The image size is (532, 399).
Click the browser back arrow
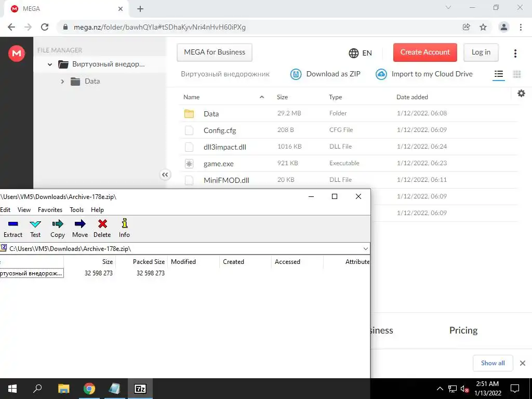point(11,27)
